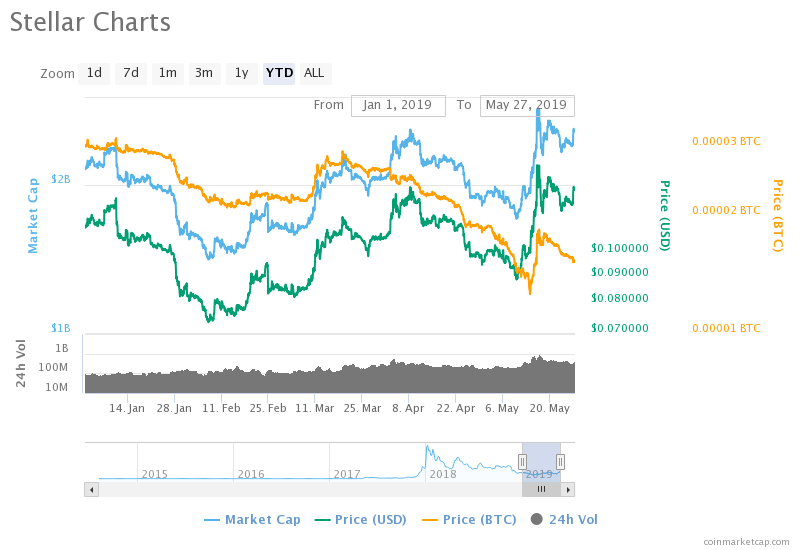800x550 pixels.
Task: Click the navigator scroll right arrow
Action: (568, 490)
